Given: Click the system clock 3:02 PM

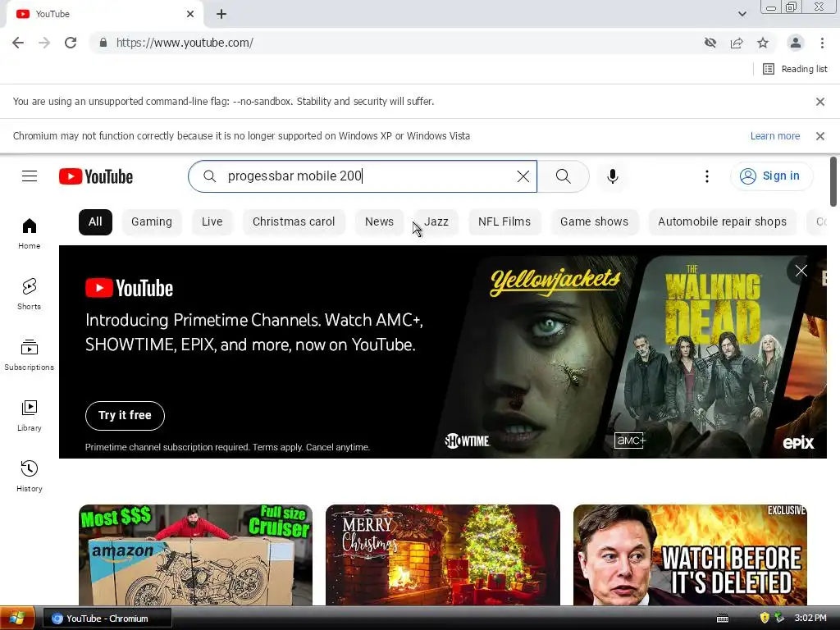Looking at the screenshot, I should (x=810, y=619).
